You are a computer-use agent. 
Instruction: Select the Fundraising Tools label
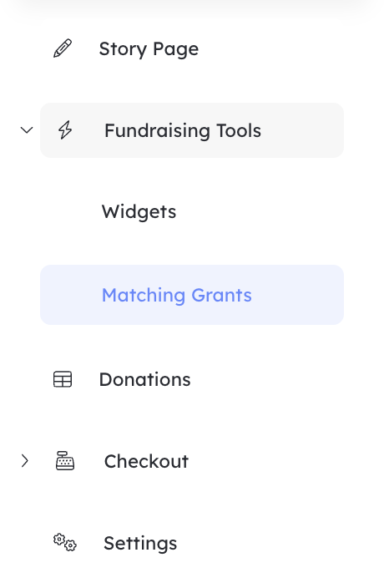click(x=183, y=130)
